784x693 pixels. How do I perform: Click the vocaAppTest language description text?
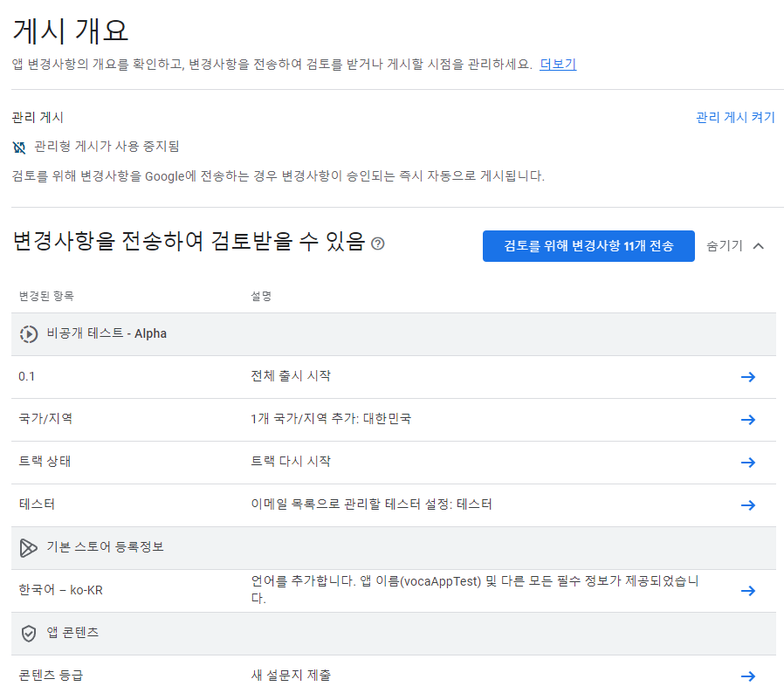pyautogui.click(x=474, y=589)
